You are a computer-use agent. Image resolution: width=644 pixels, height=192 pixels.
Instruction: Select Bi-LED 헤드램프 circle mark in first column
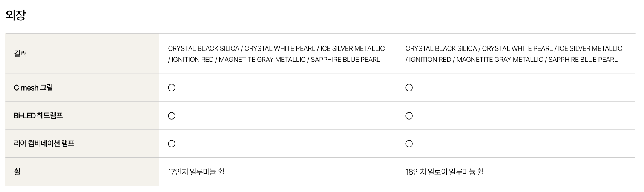[172, 116]
